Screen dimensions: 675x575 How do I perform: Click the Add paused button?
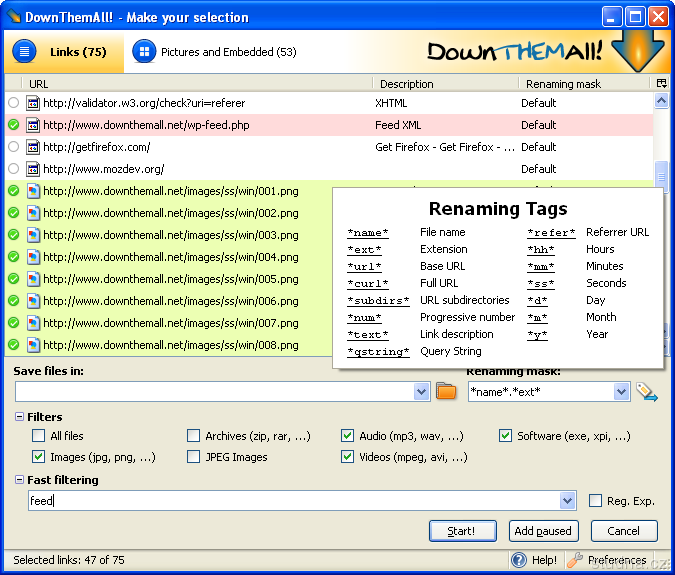pyautogui.click(x=543, y=531)
